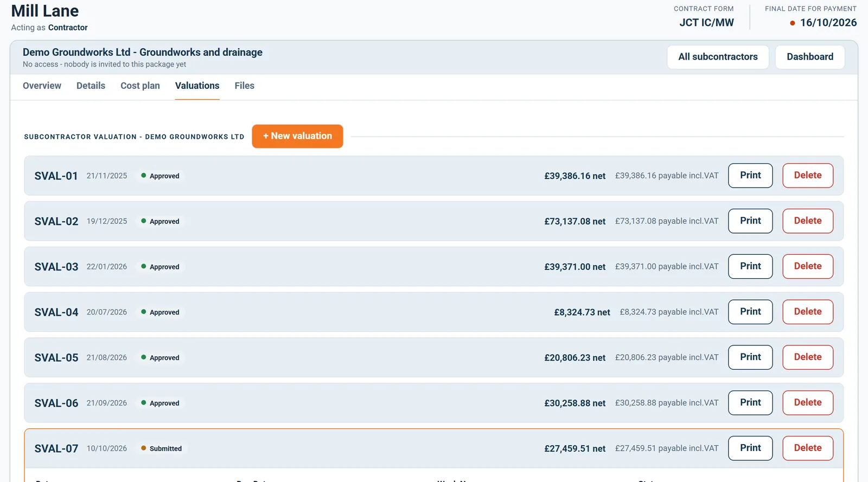Print valuation SVAL-04
The height and width of the screenshot is (482, 868).
click(x=750, y=312)
